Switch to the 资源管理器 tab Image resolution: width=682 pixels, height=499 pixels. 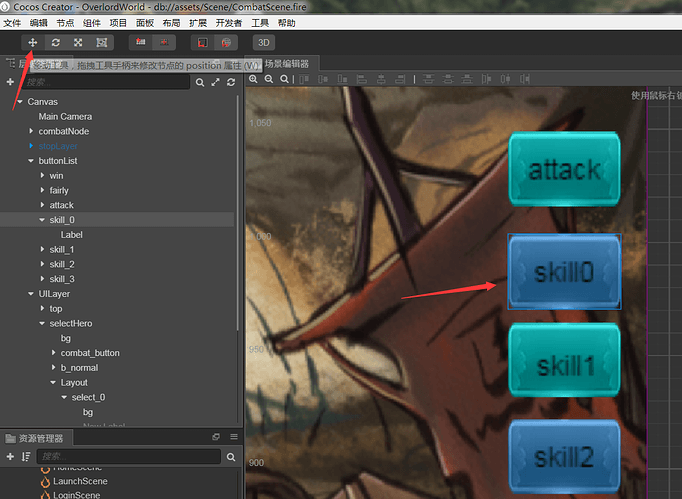36,438
